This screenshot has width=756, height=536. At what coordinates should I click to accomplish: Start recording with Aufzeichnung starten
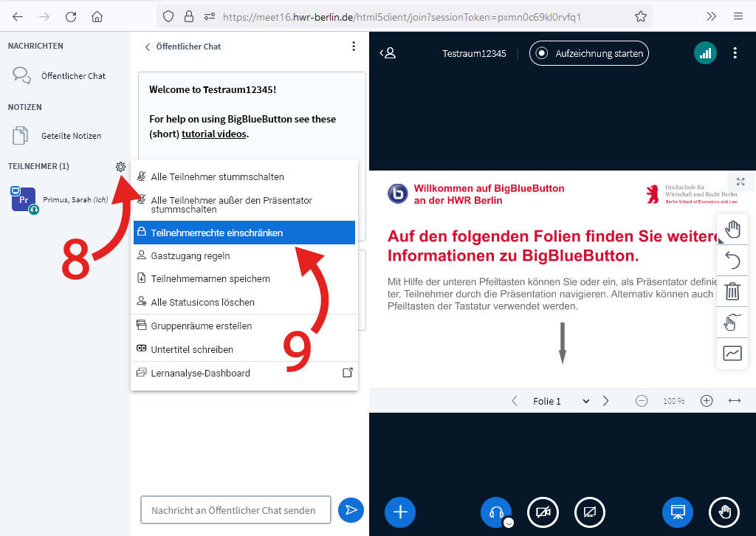coord(588,52)
